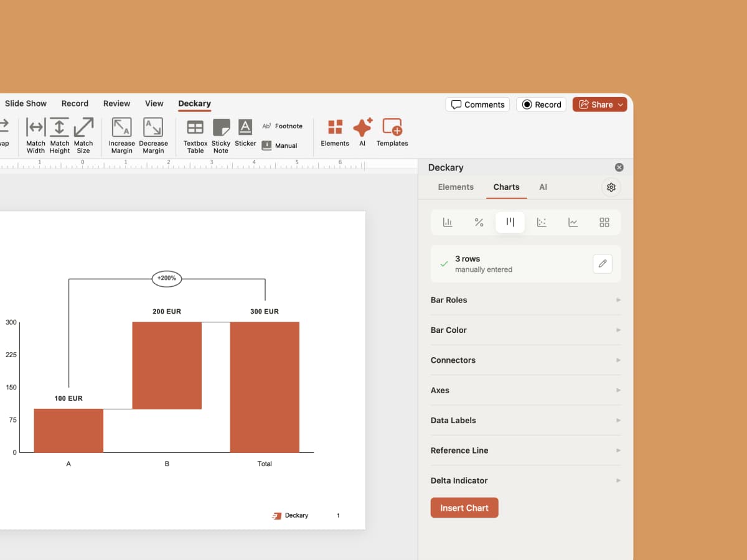Image resolution: width=747 pixels, height=560 pixels.
Task: Pick the line chart type icon
Action: [x=573, y=222]
